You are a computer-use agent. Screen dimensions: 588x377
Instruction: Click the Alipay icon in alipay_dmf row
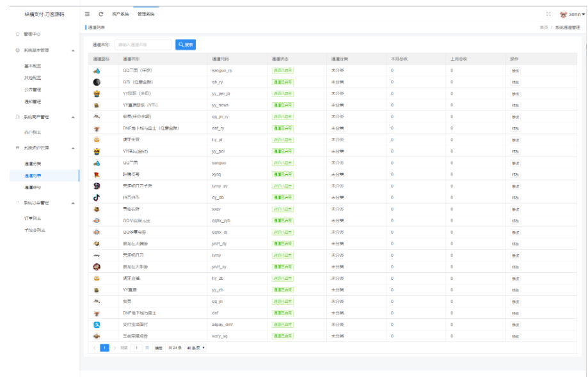click(97, 325)
